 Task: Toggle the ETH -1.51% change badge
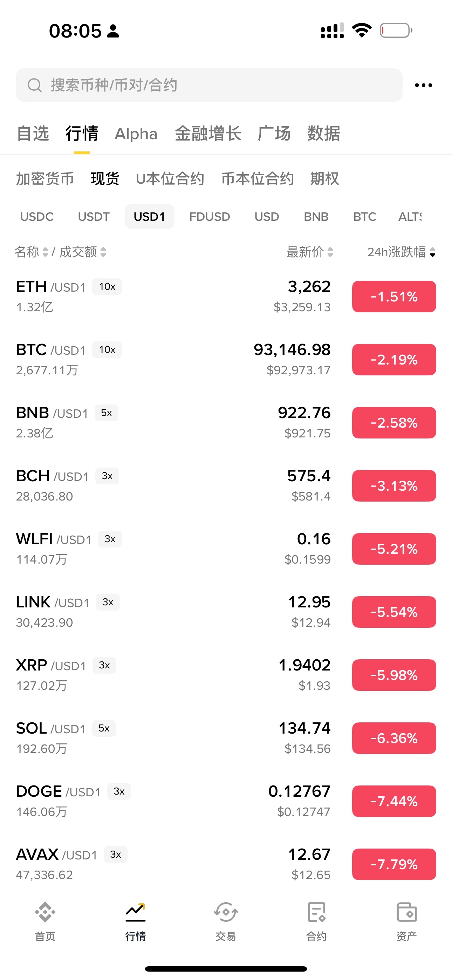394,297
